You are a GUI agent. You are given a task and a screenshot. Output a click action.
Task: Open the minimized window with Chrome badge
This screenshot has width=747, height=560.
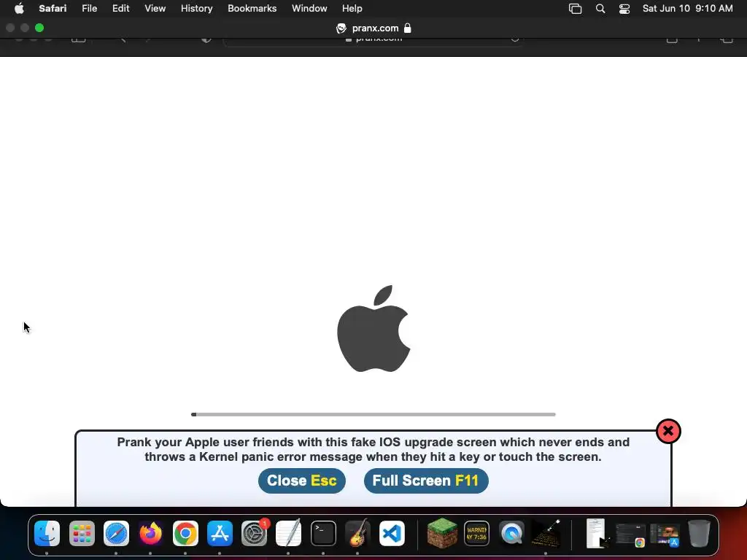(631, 534)
